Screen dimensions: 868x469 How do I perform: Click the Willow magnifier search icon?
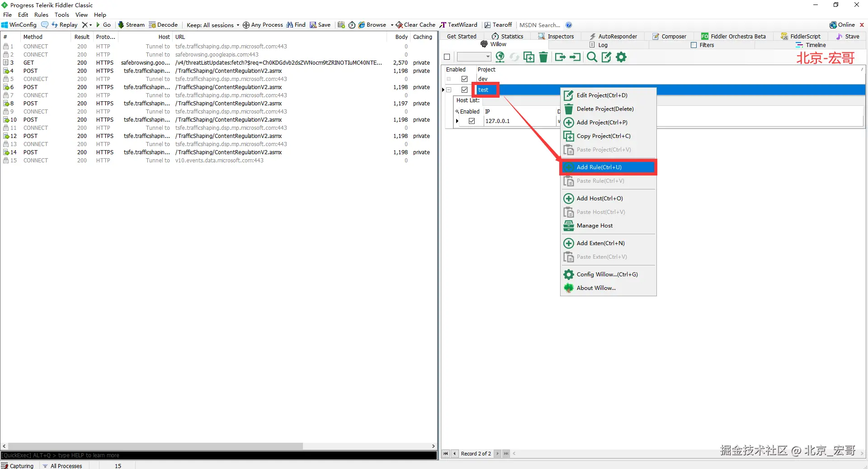point(592,57)
